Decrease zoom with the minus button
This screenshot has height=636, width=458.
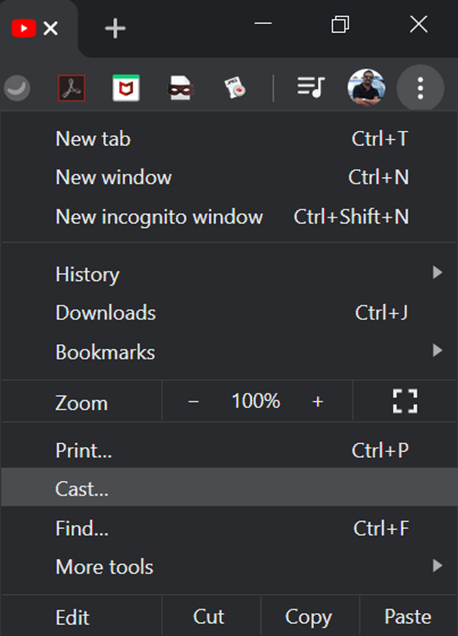point(194,401)
